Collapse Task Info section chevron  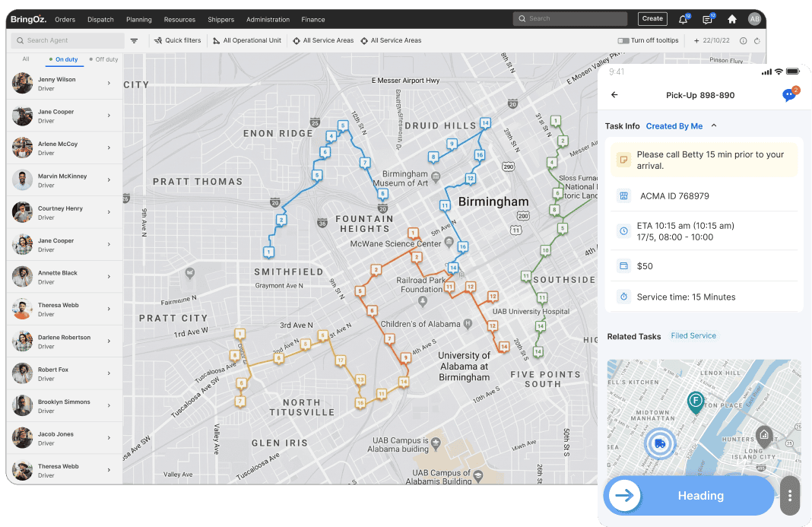(x=714, y=126)
